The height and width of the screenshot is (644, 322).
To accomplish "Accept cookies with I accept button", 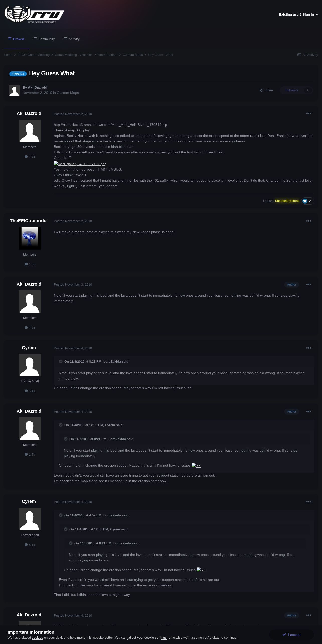I will pyautogui.click(x=292, y=635).
